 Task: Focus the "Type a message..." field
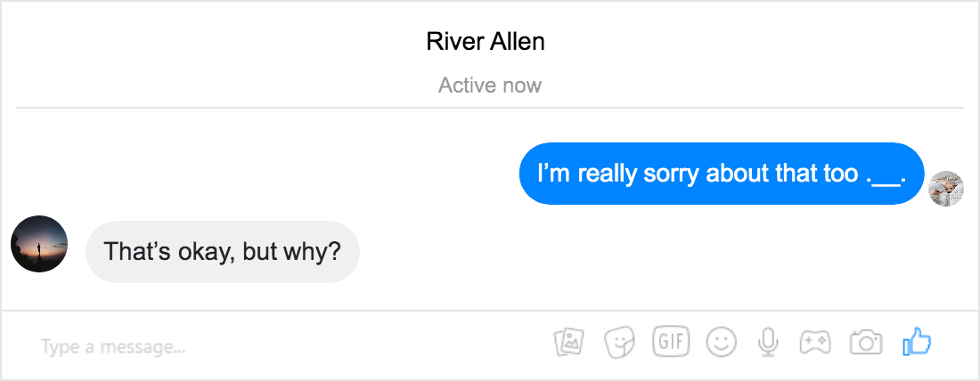(275, 345)
